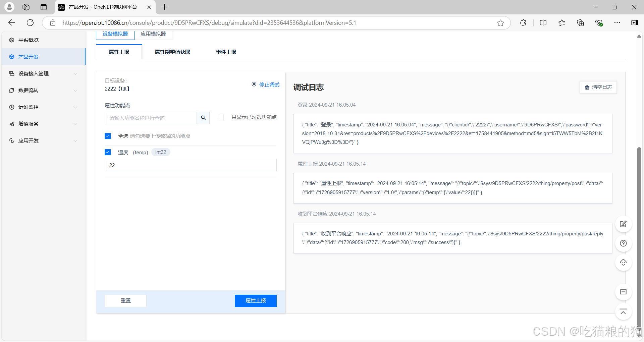Click the floating edit icon on right edge
This screenshot has height=342, width=644.
[x=623, y=224]
